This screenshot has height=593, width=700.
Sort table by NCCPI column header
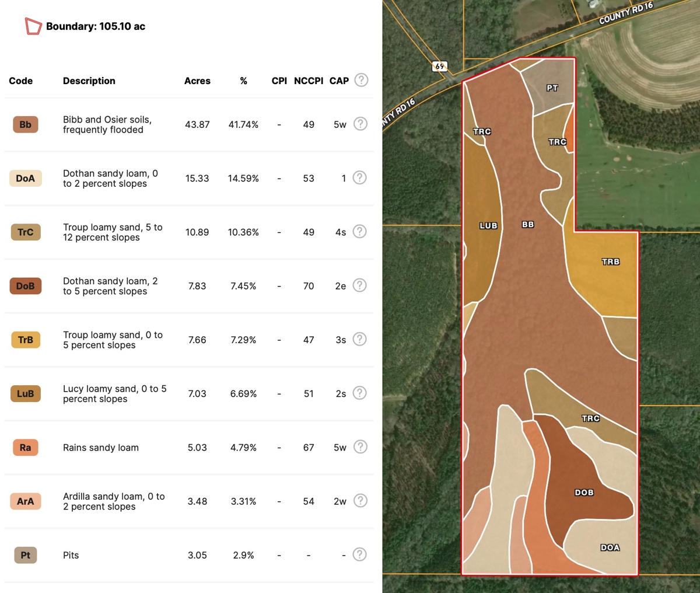pos(309,81)
